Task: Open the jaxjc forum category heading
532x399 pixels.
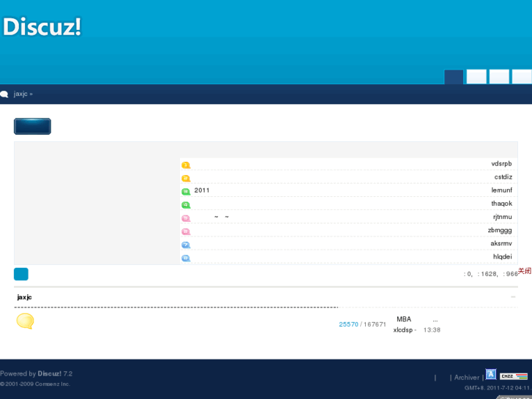Action: [24, 297]
